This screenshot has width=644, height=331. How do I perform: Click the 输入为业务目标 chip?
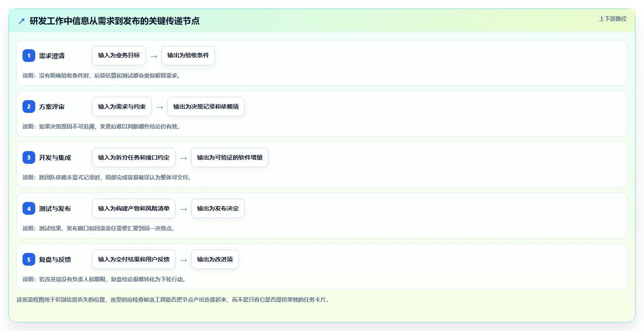tap(119, 56)
